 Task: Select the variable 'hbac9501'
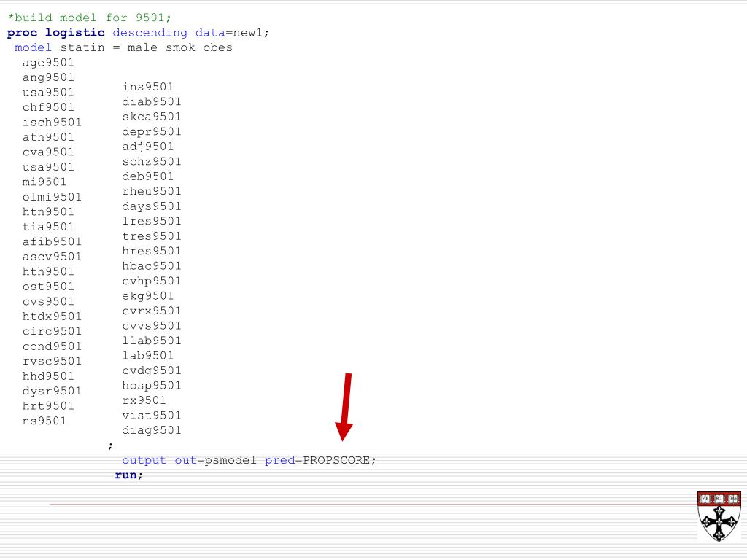pos(152,265)
